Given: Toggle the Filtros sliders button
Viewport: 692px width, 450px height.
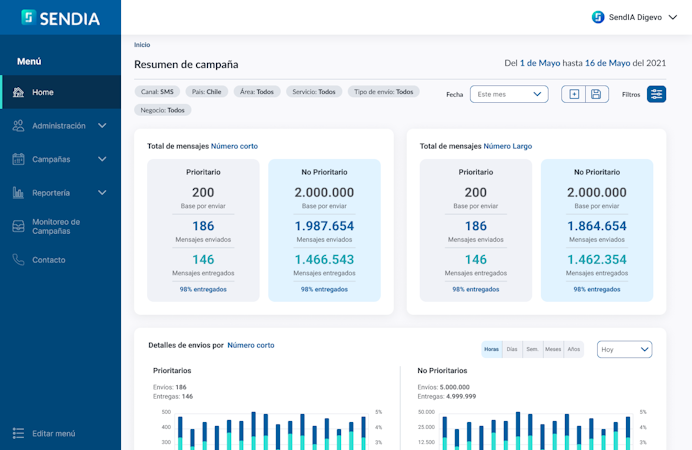Looking at the screenshot, I should (656, 94).
